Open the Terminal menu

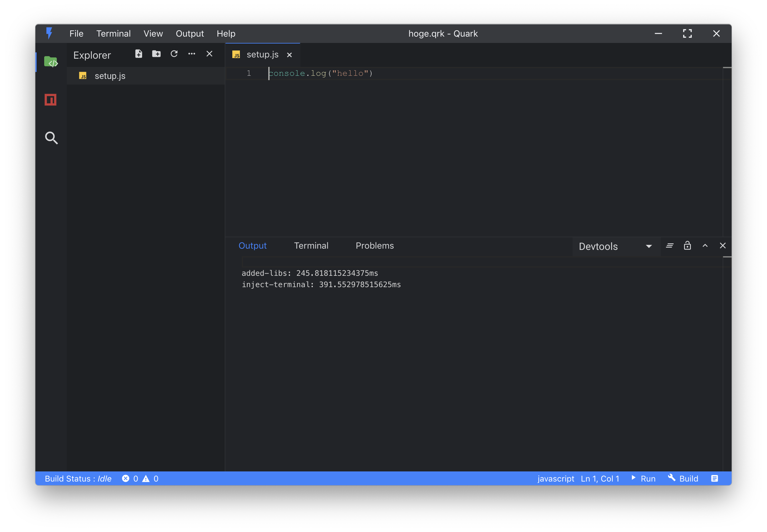click(x=113, y=33)
